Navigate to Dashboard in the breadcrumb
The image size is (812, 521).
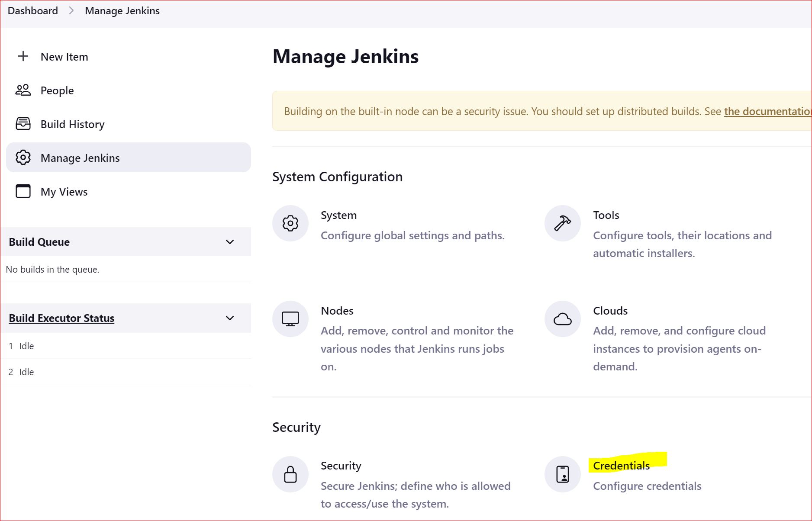[32, 10]
